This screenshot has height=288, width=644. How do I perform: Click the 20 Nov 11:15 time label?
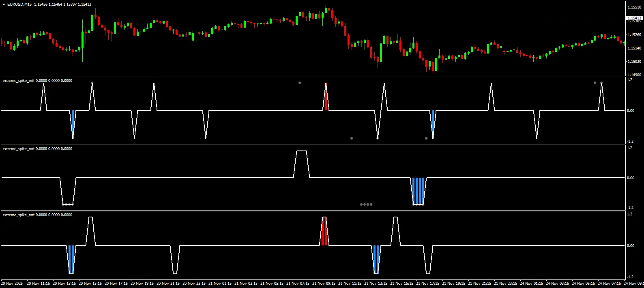38,284
